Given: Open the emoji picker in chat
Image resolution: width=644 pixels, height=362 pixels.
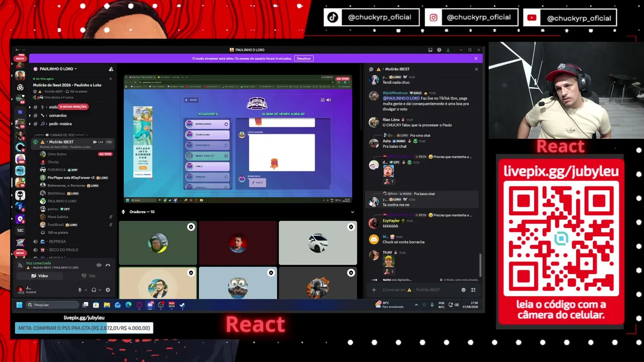Looking at the screenshot, I should pos(463,290).
